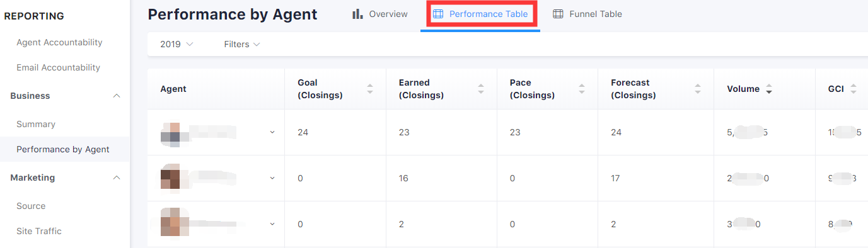
Task: Sort by Goal (Closings) column
Action: tap(370, 89)
